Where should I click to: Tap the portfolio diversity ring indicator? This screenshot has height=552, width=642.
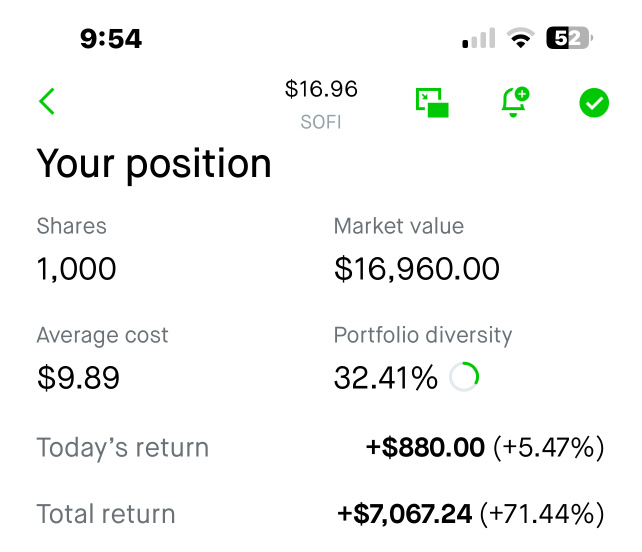[x=464, y=377]
